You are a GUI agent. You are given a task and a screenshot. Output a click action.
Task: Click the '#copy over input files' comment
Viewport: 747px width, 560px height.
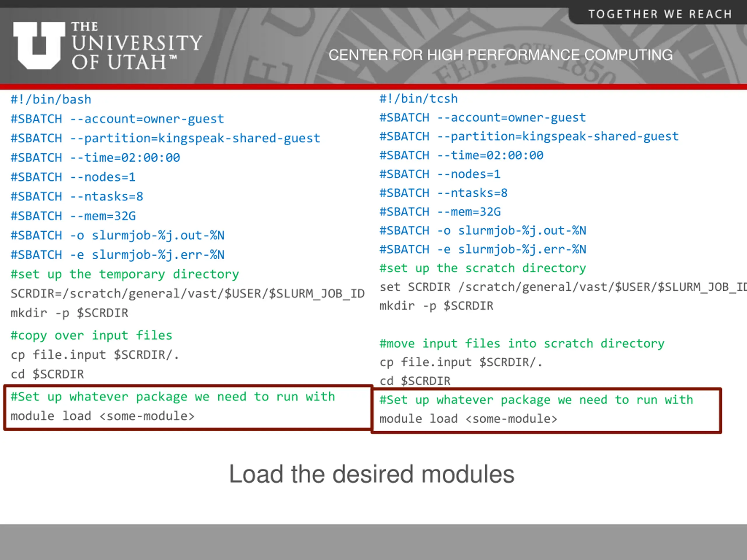91,335
